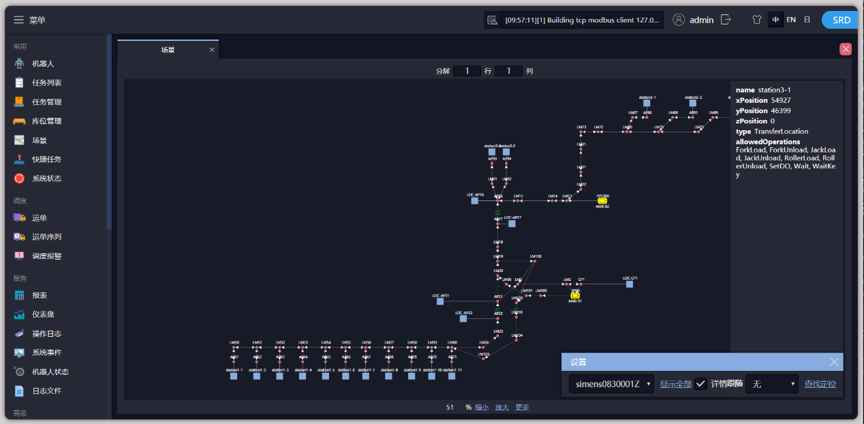Screen dimensions: 864x424
Task: Click the hamburger 菜单 menu icon
Action: (18, 20)
